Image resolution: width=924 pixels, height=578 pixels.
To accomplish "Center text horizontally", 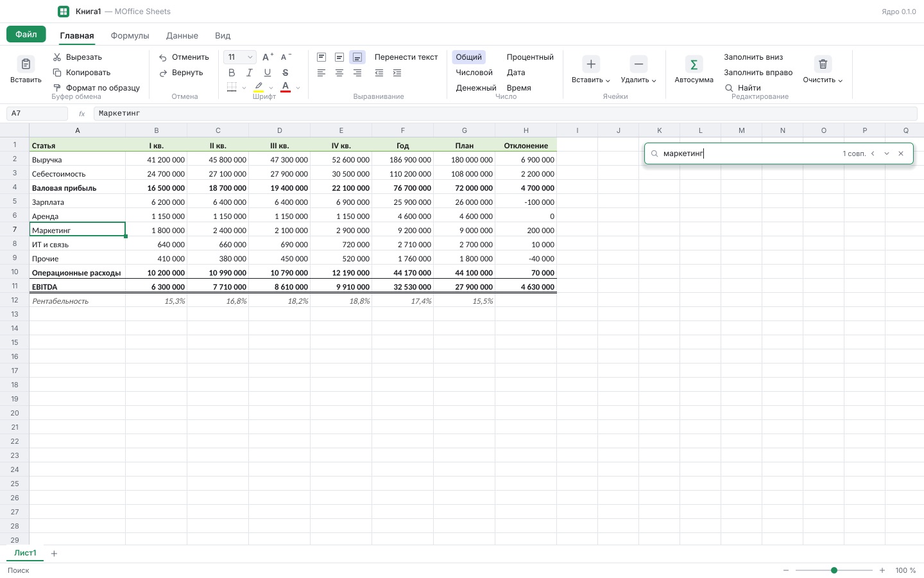I will 339,73.
